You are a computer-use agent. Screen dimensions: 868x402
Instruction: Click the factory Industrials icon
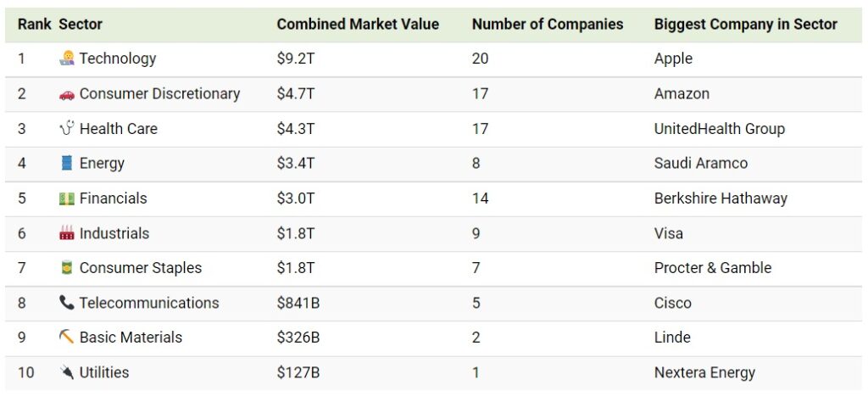point(67,233)
